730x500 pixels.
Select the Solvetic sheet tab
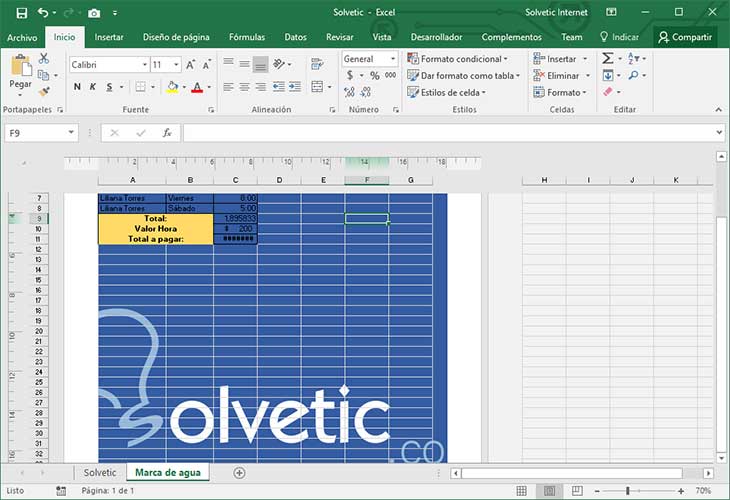click(x=100, y=473)
